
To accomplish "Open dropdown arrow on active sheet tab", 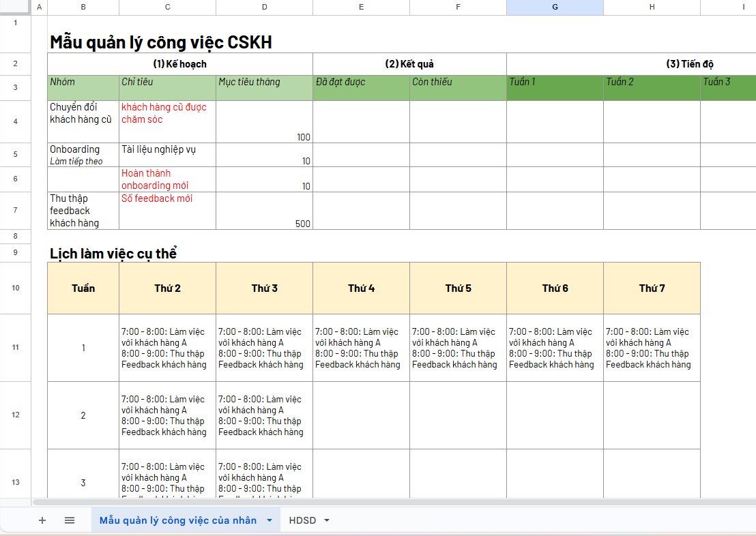I will tap(269, 520).
